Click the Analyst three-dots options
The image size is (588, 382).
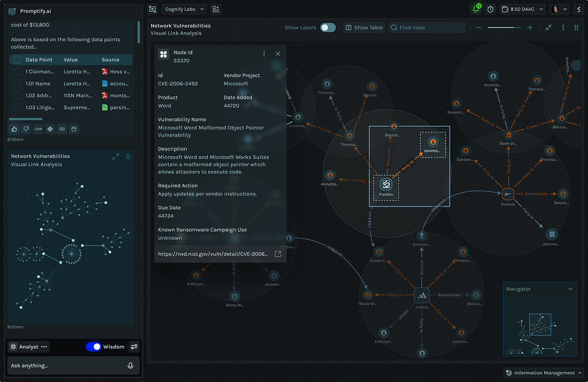click(44, 347)
